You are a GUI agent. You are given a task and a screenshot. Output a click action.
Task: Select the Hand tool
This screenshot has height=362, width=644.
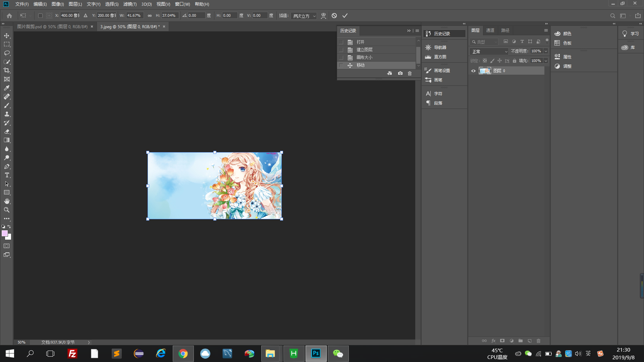click(7, 201)
